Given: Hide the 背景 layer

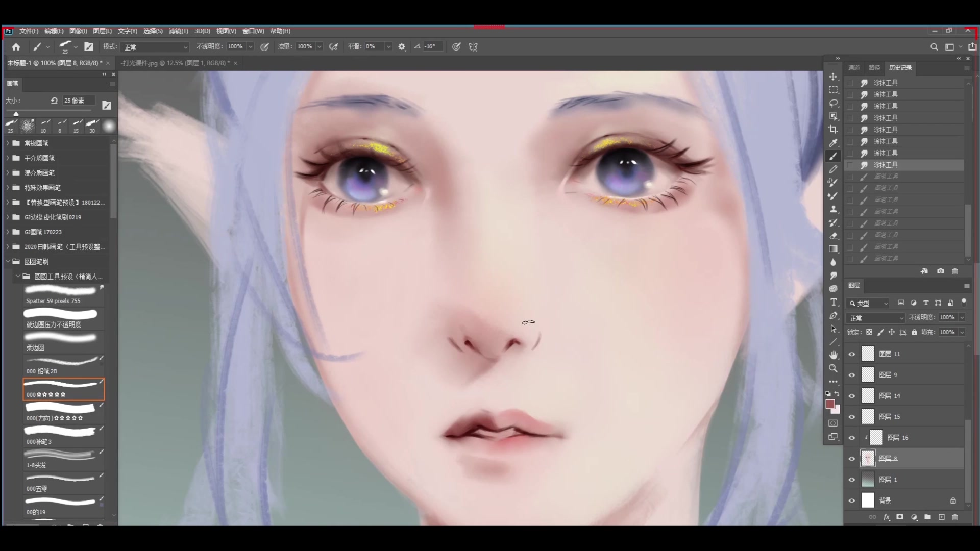Looking at the screenshot, I should point(851,500).
